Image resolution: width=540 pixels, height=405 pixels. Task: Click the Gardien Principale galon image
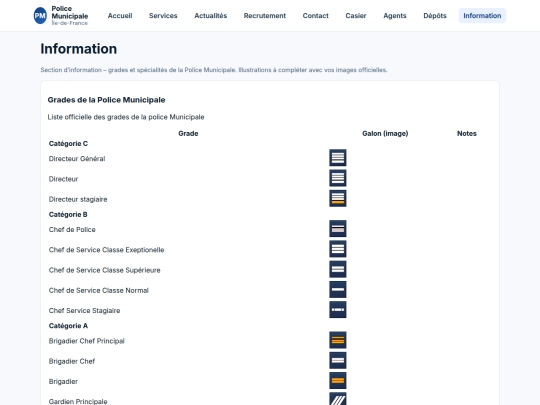point(338,399)
